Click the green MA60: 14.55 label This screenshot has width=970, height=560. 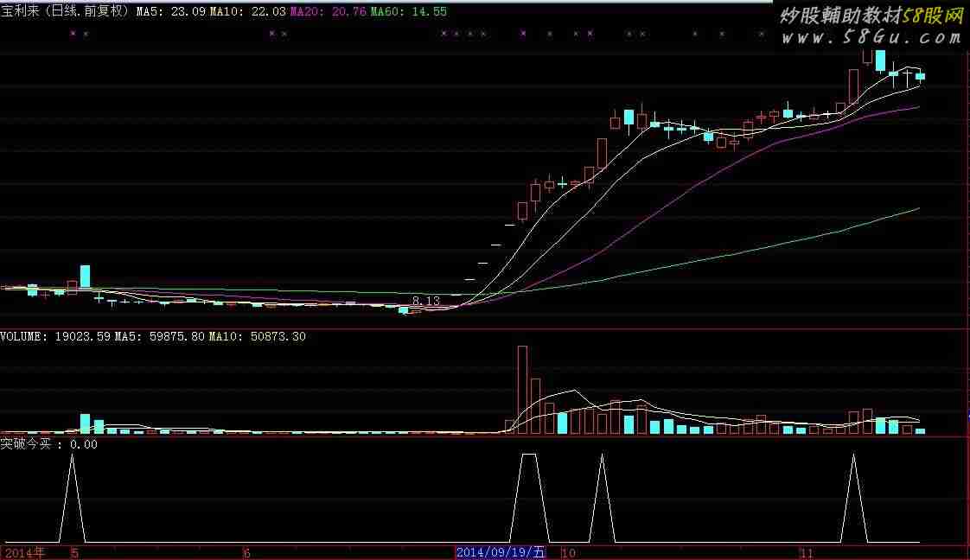[x=408, y=11]
